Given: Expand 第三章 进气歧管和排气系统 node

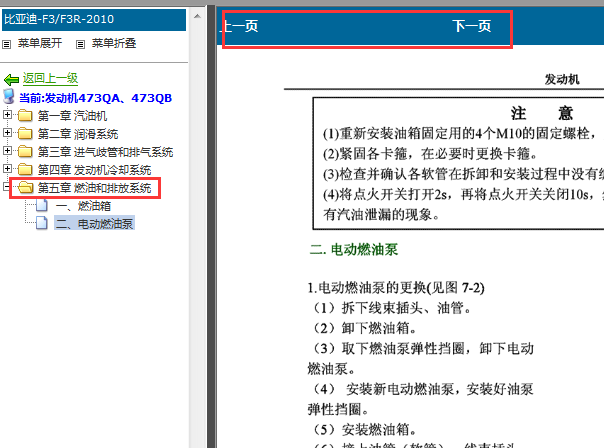Looking at the screenshot, I should coord(7,150).
